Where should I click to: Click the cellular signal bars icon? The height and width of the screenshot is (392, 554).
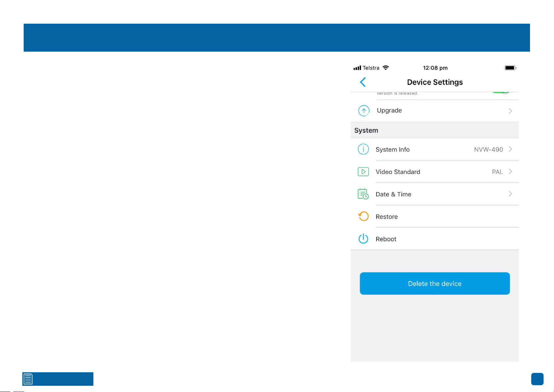click(x=357, y=68)
